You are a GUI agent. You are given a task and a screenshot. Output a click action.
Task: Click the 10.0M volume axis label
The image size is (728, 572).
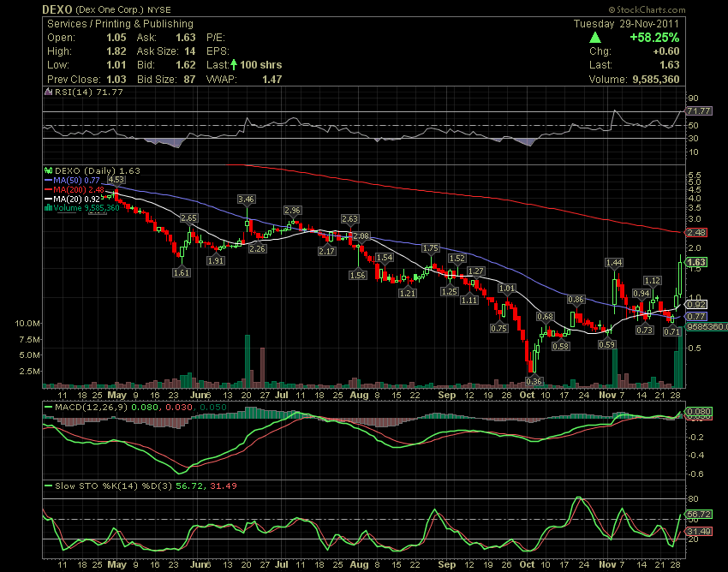click(28, 323)
